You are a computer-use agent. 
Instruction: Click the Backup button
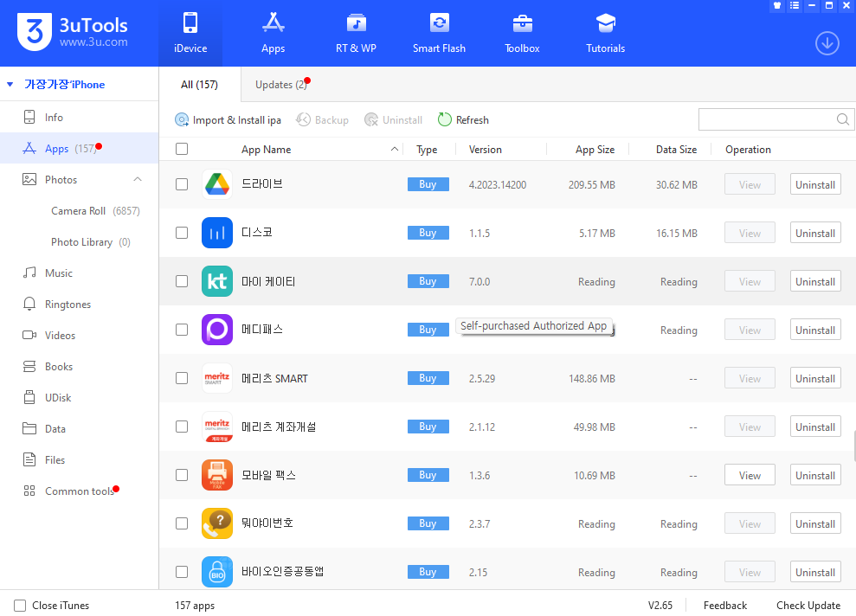pyautogui.click(x=322, y=119)
